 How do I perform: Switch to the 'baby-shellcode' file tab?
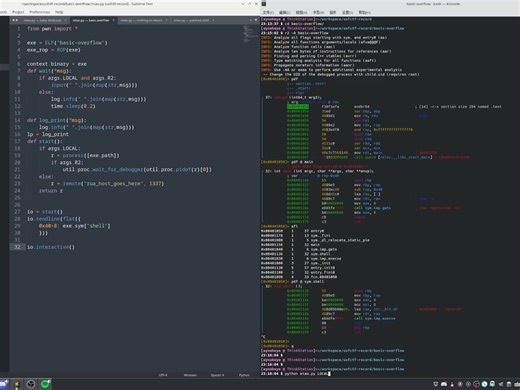tap(42, 20)
